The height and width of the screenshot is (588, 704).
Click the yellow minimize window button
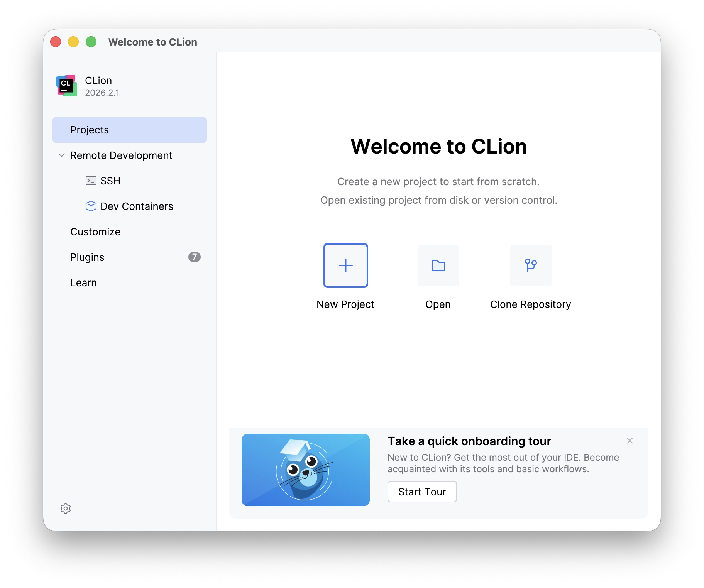point(73,42)
